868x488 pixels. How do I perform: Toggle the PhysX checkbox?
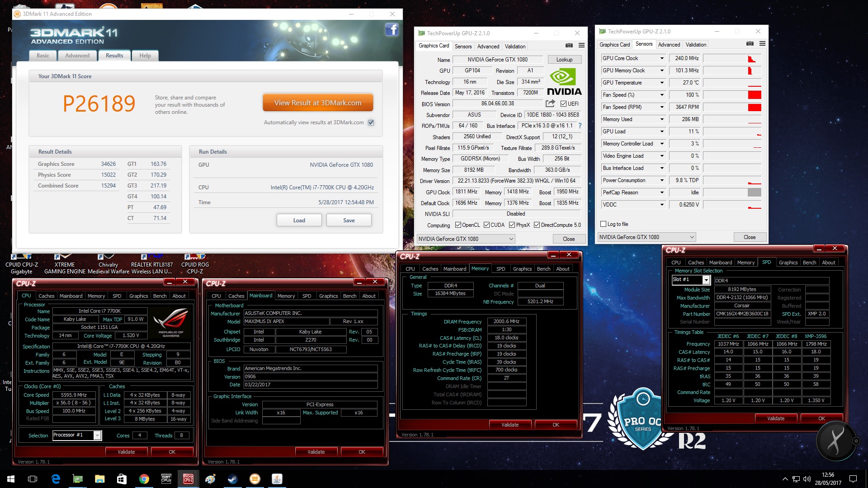point(512,225)
